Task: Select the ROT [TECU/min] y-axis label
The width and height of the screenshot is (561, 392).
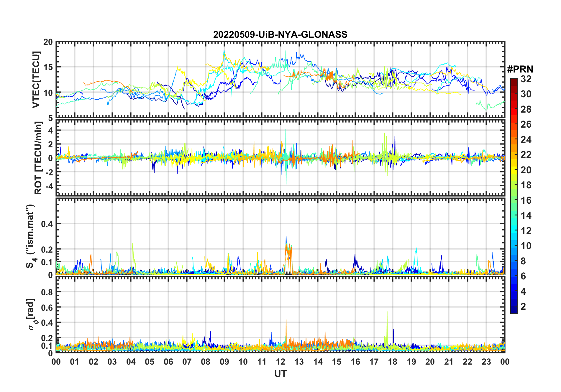Action: (x=38, y=158)
